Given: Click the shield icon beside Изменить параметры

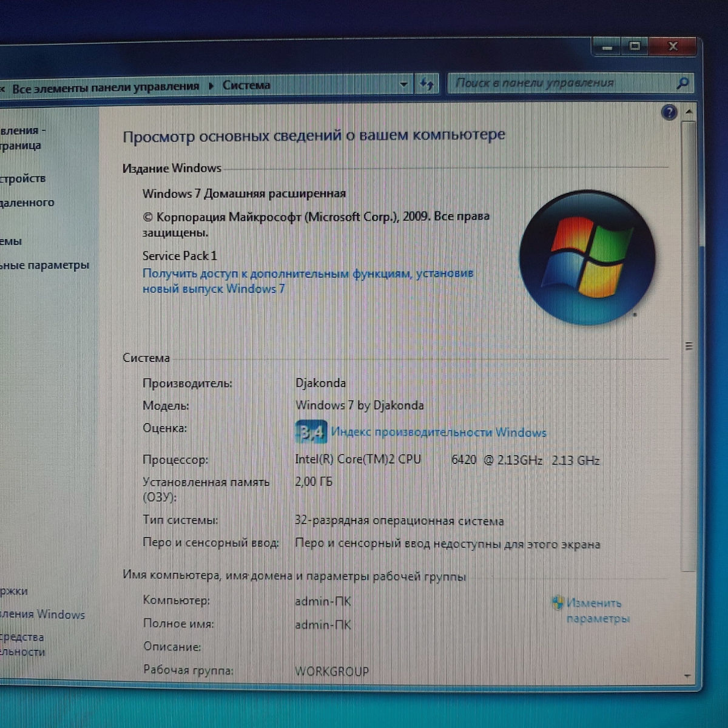Looking at the screenshot, I should tap(558, 603).
